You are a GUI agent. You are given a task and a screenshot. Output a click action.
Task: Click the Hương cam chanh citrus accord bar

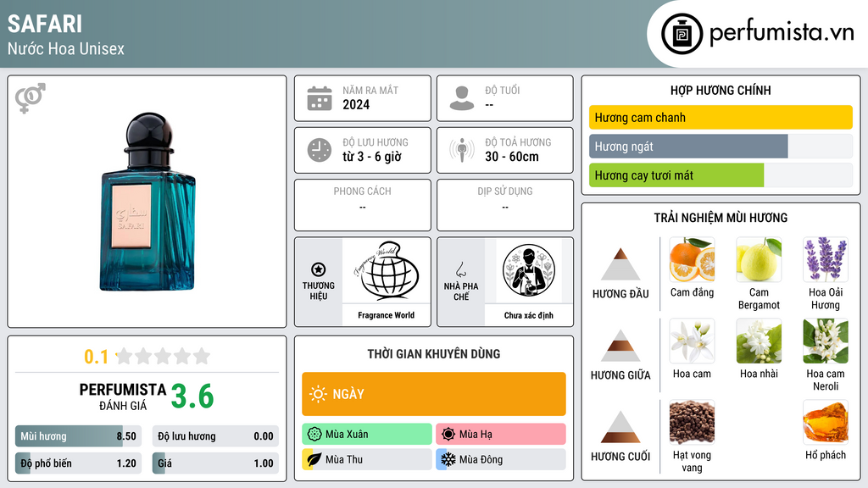pos(721,117)
